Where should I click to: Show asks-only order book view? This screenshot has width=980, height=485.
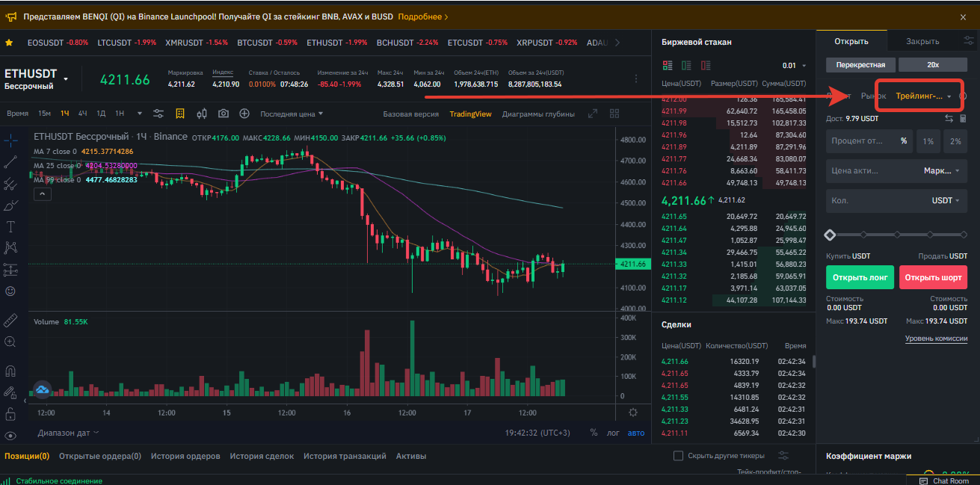(x=704, y=65)
